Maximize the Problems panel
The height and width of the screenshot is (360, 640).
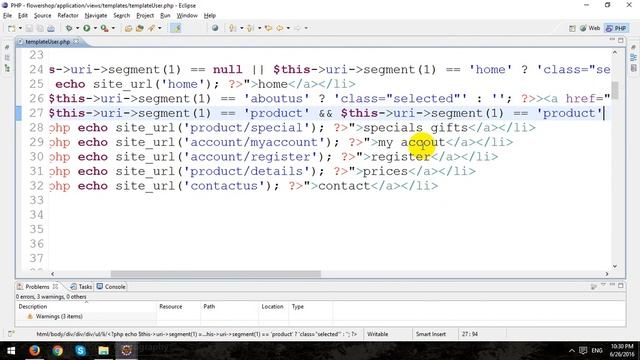621,286
